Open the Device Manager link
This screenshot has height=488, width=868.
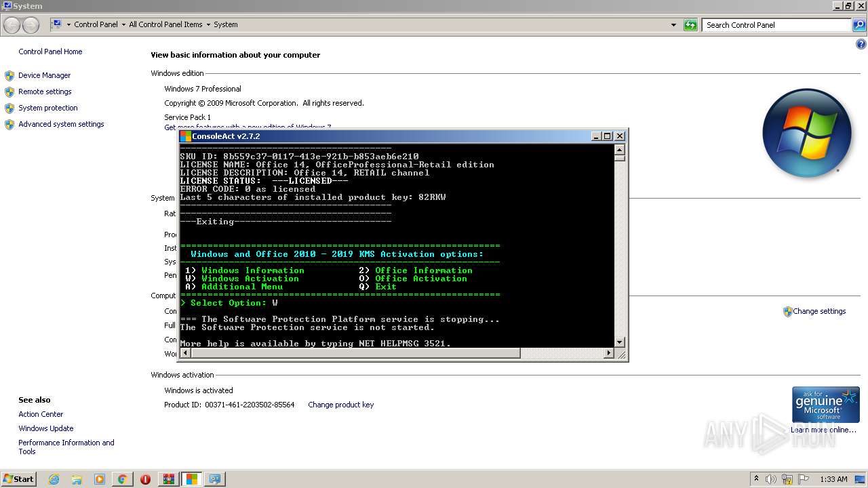click(44, 75)
